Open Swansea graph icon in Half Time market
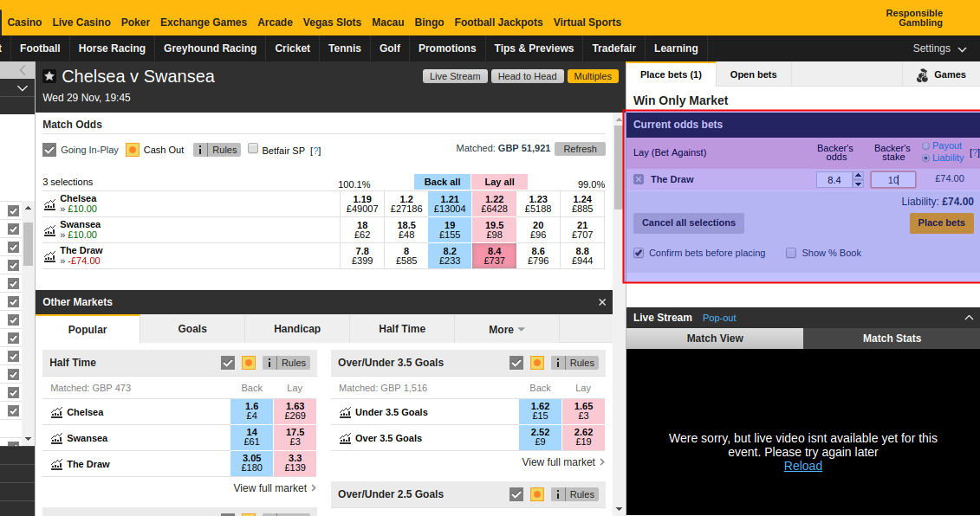The image size is (980, 516). pos(57,439)
